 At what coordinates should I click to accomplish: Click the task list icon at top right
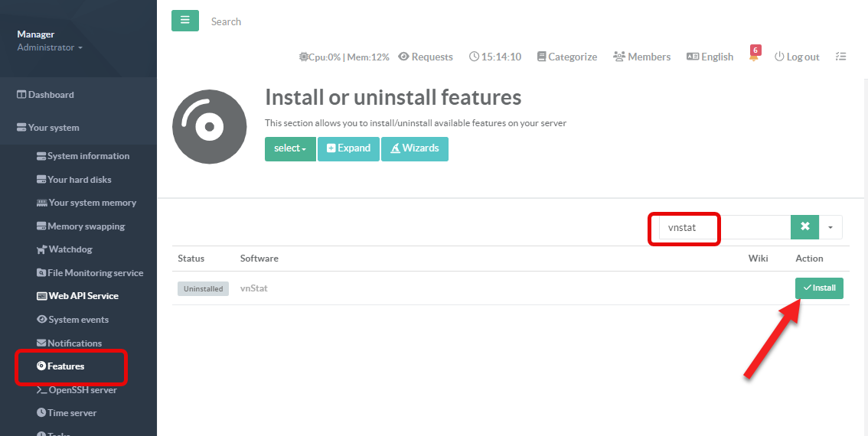840,57
